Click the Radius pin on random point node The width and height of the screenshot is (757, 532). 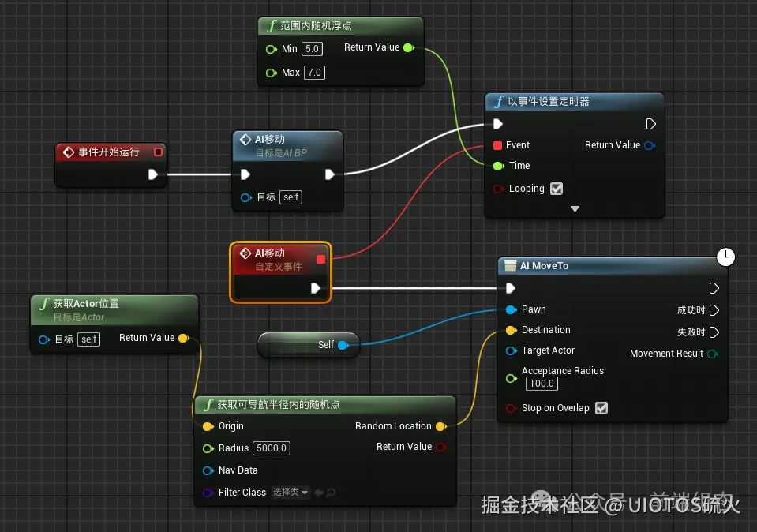(208, 449)
